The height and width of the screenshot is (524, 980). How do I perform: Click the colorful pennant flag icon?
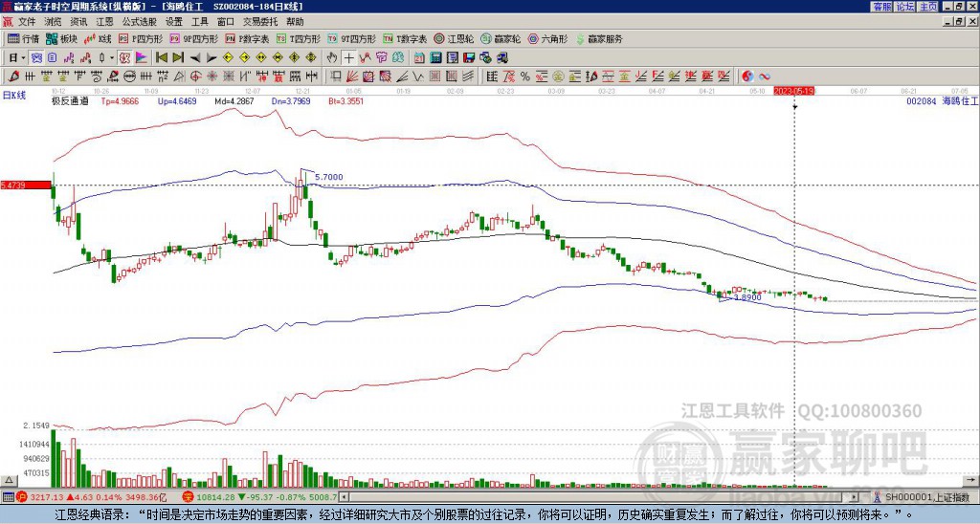[142, 57]
